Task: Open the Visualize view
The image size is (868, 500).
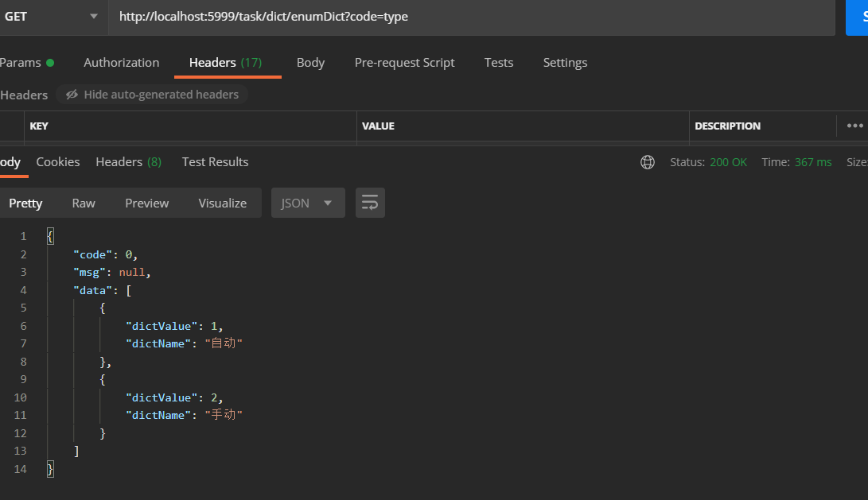Action: coord(223,203)
